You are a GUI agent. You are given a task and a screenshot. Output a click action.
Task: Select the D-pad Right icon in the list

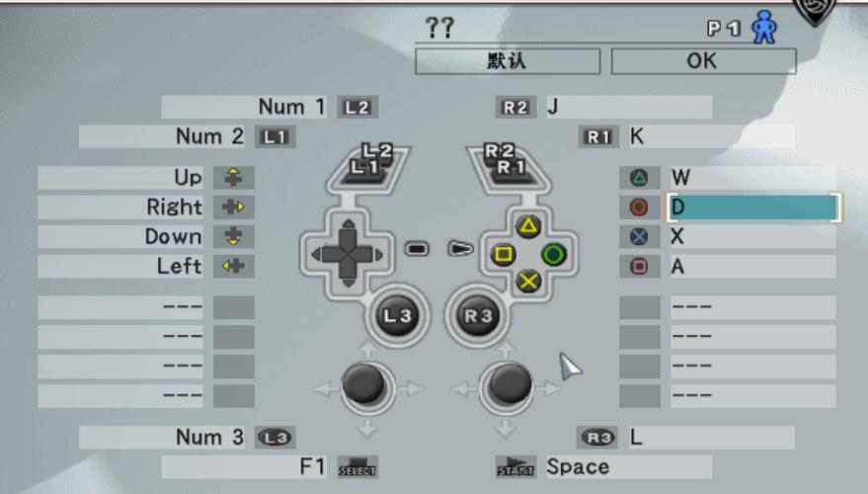[x=234, y=207]
